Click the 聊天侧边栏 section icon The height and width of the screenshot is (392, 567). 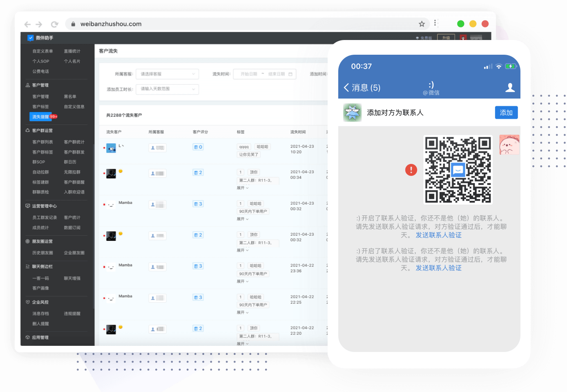(27, 267)
